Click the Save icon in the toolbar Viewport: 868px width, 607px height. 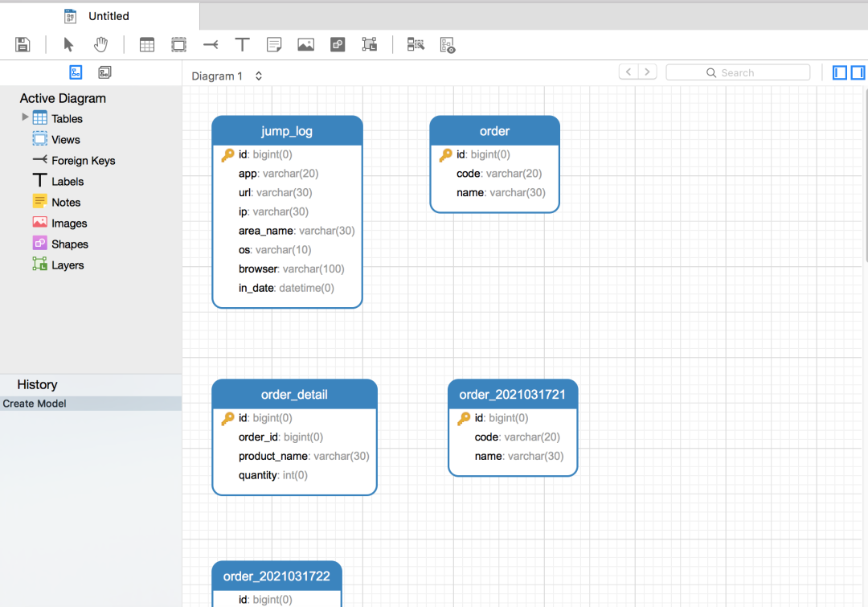pyautogui.click(x=23, y=45)
